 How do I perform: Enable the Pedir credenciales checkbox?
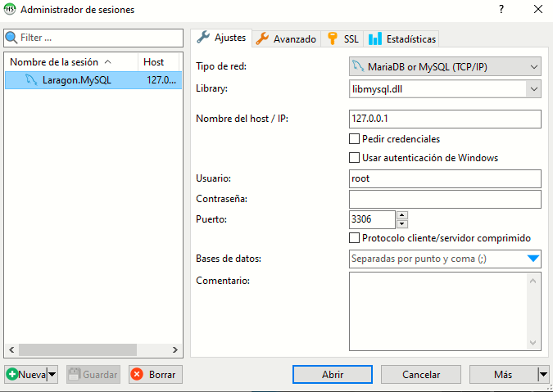pyautogui.click(x=355, y=139)
